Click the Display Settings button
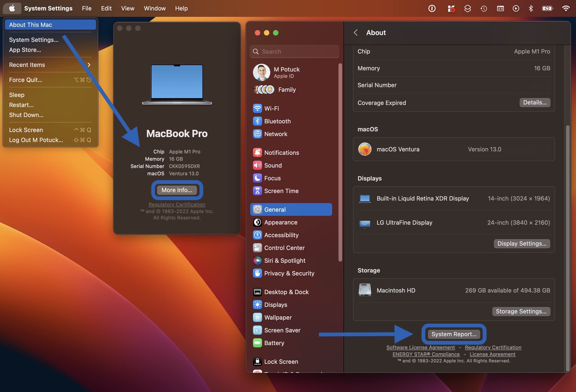Image resolution: width=576 pixels, height=392 pixels. 522,243
